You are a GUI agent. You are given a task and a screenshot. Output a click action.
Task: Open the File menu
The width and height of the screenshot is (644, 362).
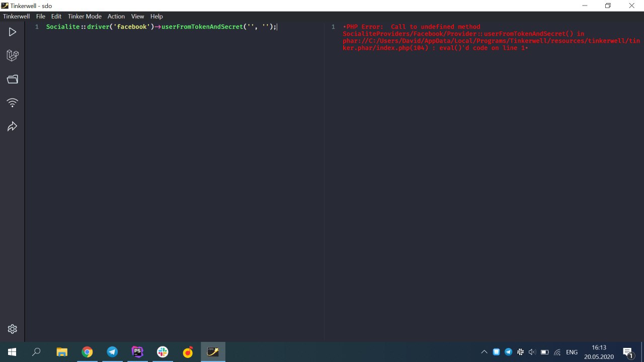click(x=41, y=16)
